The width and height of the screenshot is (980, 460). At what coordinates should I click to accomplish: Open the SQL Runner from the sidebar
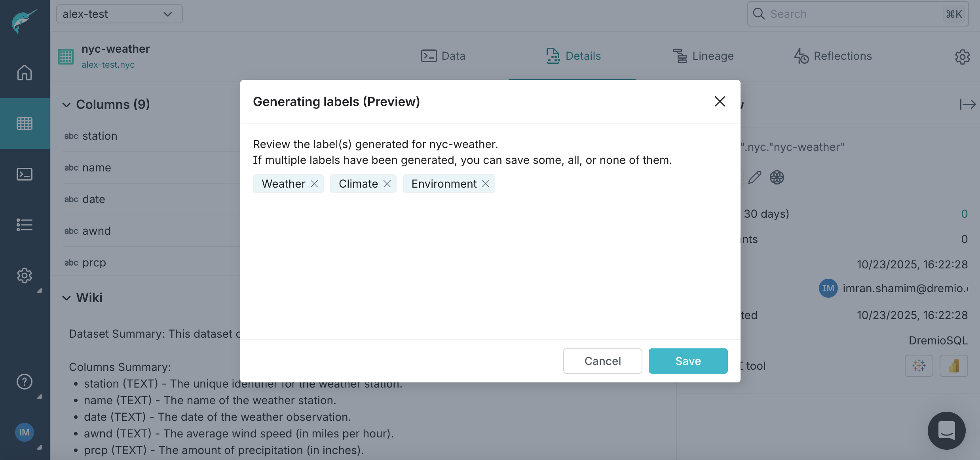click(25, 174)
